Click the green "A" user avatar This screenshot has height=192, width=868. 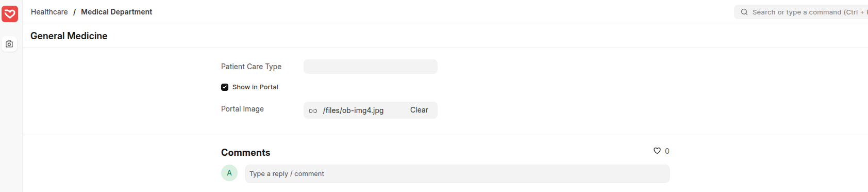click(x=229, y=173)
